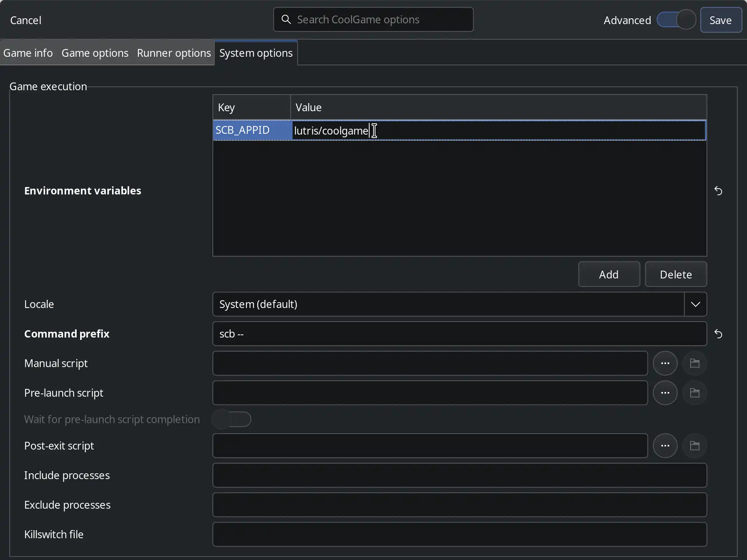Viewport: 747px width, 560px height.
Task: Reset Environment variables with the undo icon
Action: pos(718,191)
